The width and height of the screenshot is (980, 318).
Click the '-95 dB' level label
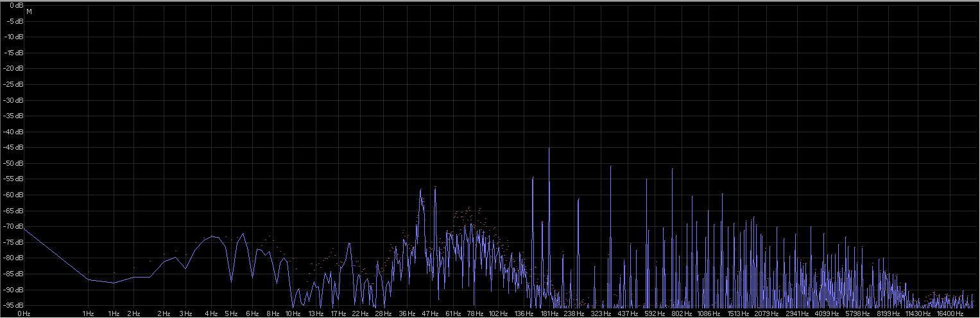[13, 305]
